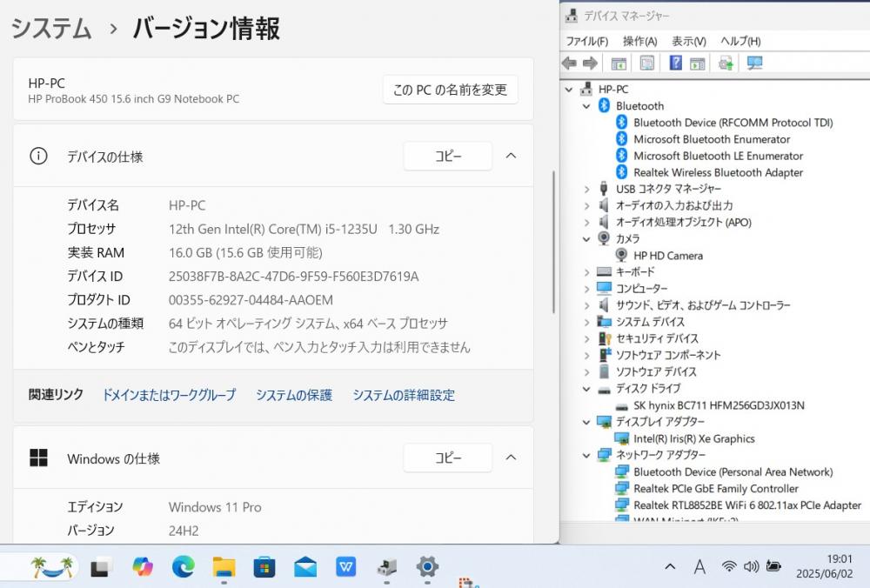Open Microsoft Edge from the taskbar

[x=183, y=567]
